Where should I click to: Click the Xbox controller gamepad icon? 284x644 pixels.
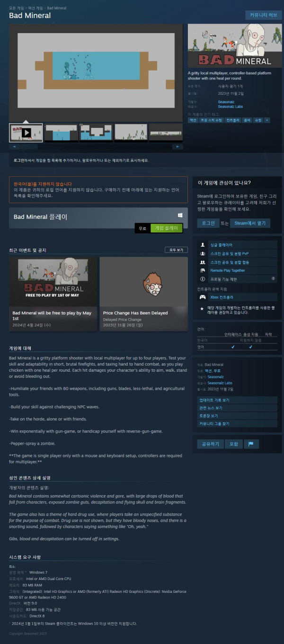[203, 297]
